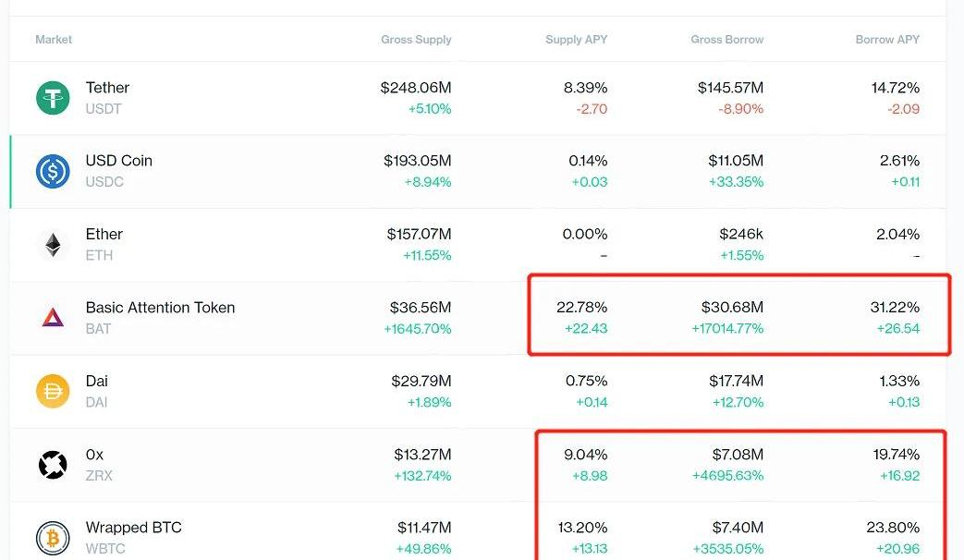
Task: Click the ZRX ticker symbol
Action: (99, 475)
